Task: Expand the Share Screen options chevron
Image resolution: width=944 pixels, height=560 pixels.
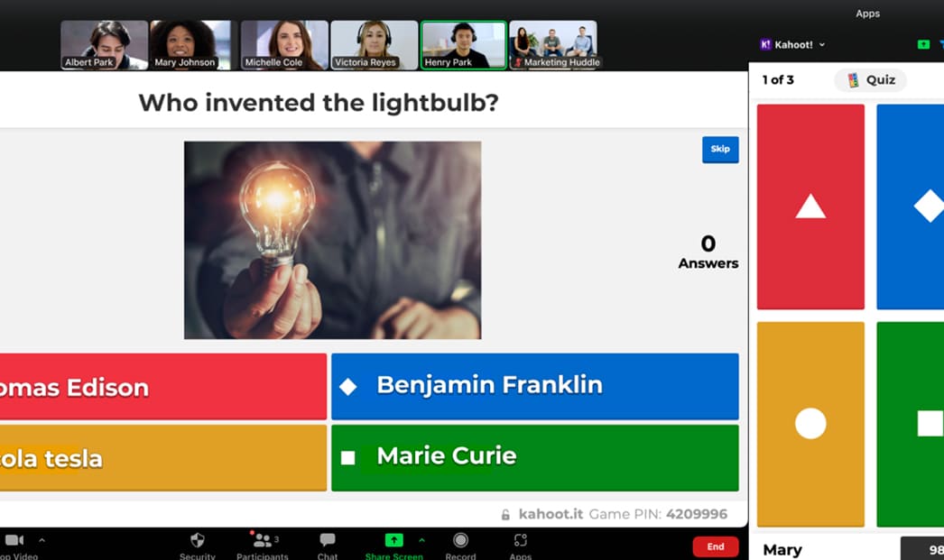Action: point(421,539)
